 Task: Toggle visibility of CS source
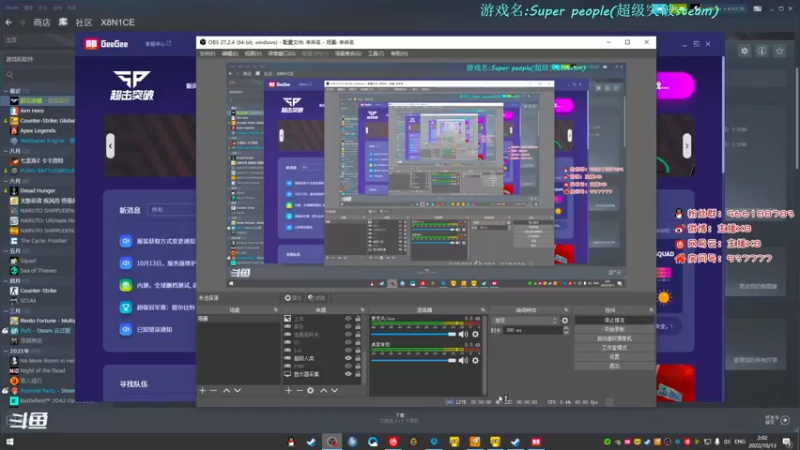pos(348,342)
